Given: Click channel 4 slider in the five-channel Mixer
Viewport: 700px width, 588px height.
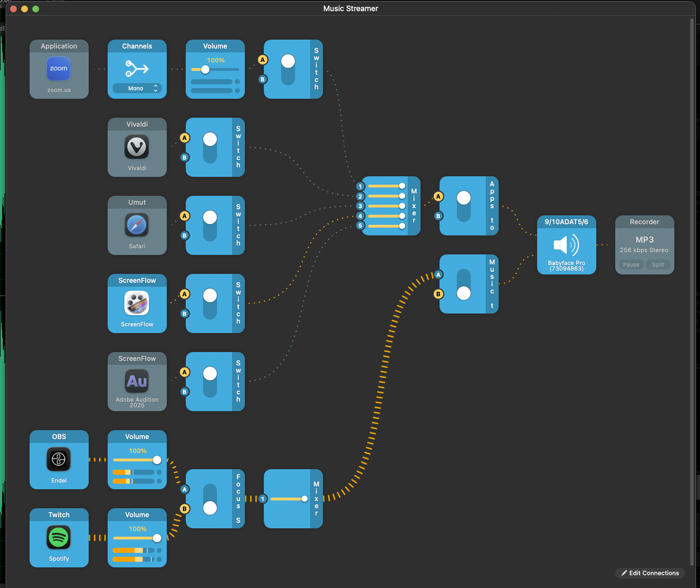Looking at the screenshot, I should pos(387,216).
